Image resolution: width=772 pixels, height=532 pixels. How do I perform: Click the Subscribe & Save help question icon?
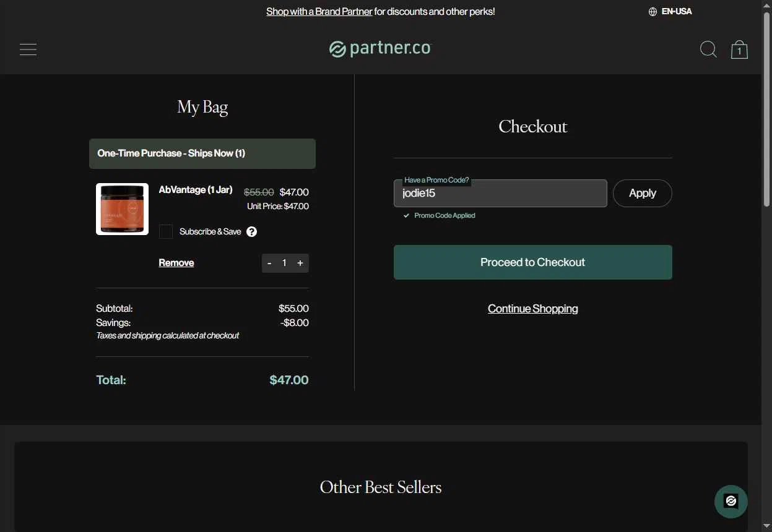pos(251,232)
